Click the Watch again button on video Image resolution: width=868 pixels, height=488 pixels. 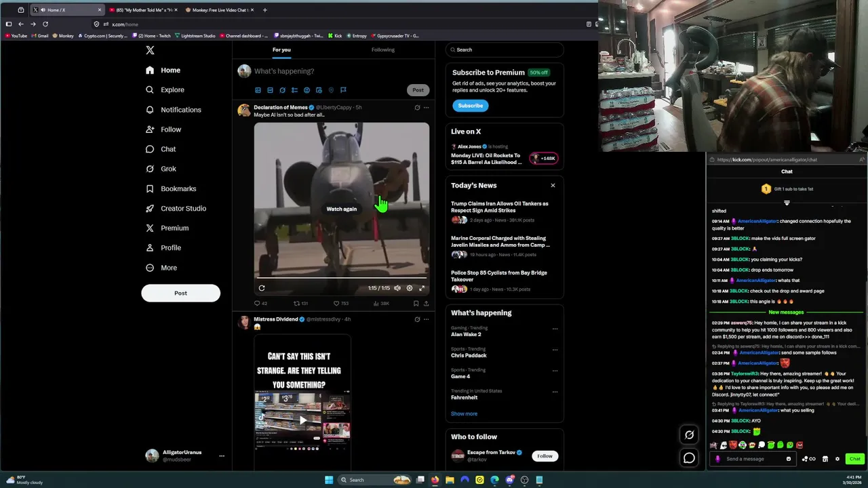tap(341, 209)
